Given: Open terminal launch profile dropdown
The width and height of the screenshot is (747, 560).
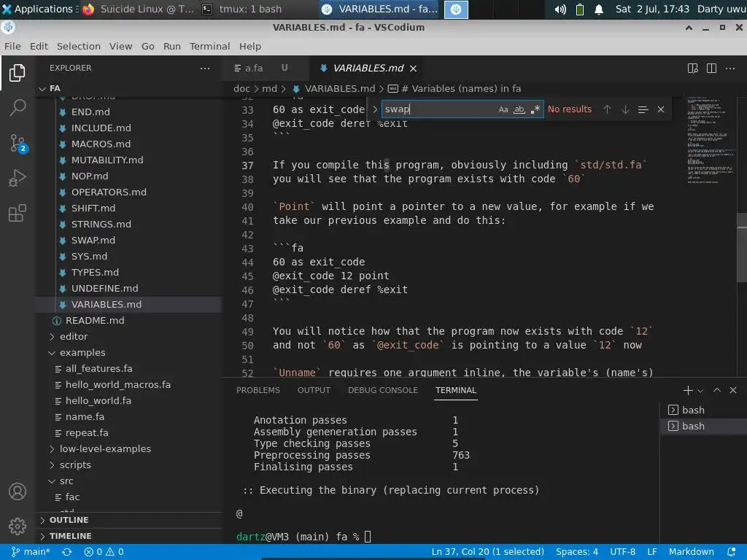Looking at the screenshot, I should pyautogui.click(x=700, y=391).
